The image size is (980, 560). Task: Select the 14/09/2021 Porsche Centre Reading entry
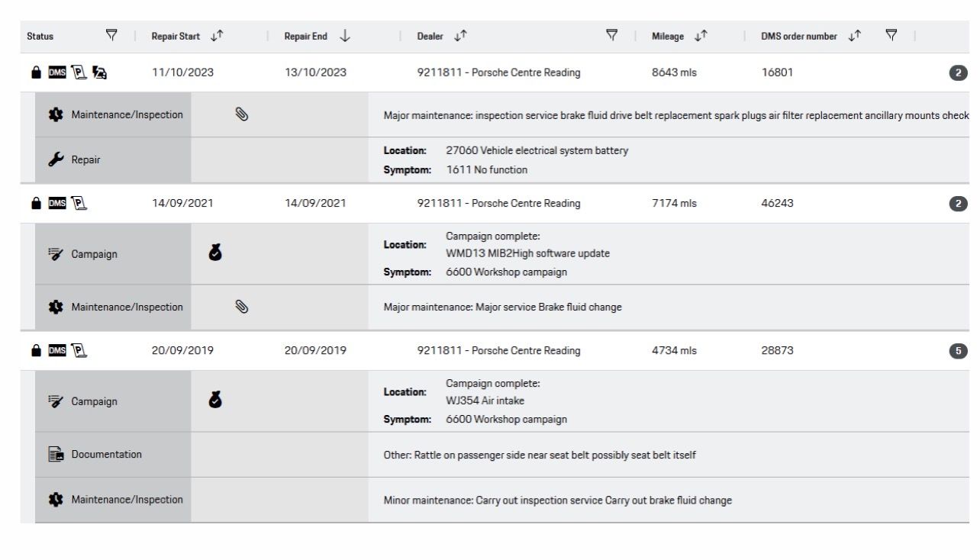(498, 204)
